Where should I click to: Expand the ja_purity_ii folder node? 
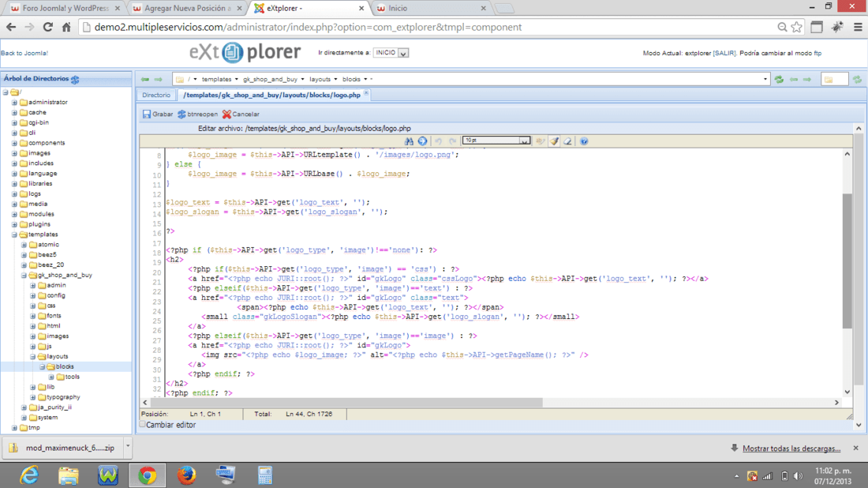tap(24, 407)
